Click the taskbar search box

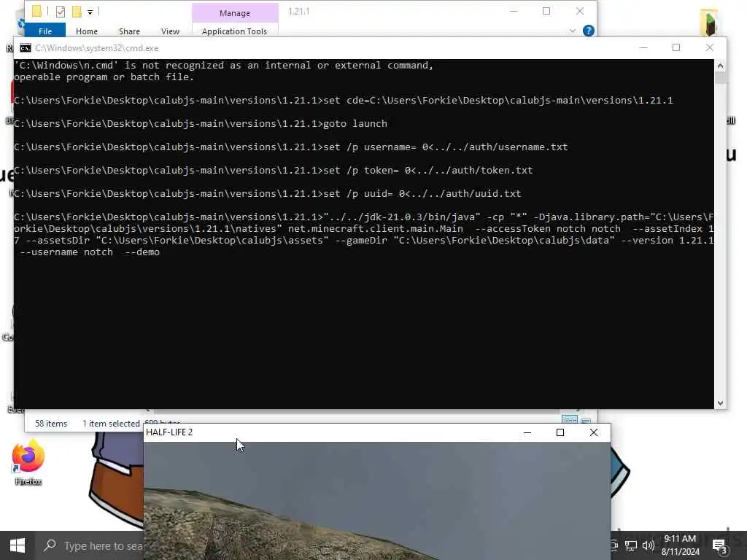click(90, 545)
